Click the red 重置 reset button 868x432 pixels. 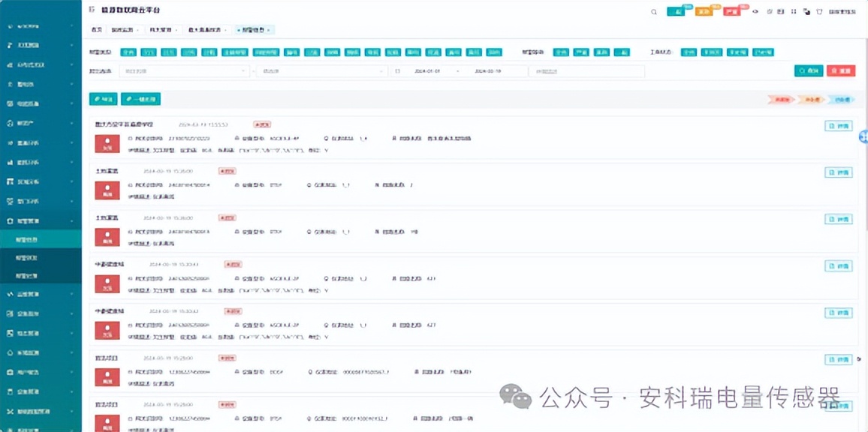(841, 70)
